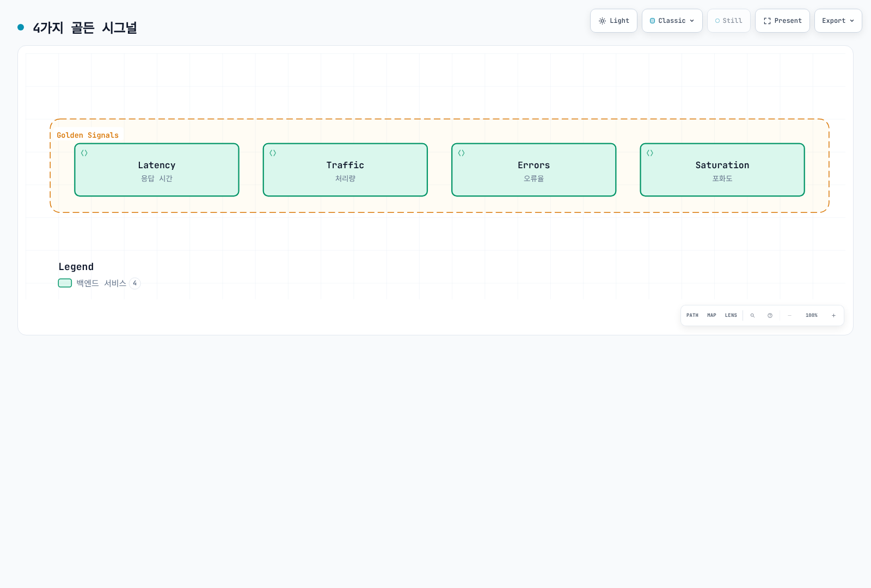This screenshot has height=588, width=871.
Task: Toggle the Light theme button
Action: click(x=614, y=21)
